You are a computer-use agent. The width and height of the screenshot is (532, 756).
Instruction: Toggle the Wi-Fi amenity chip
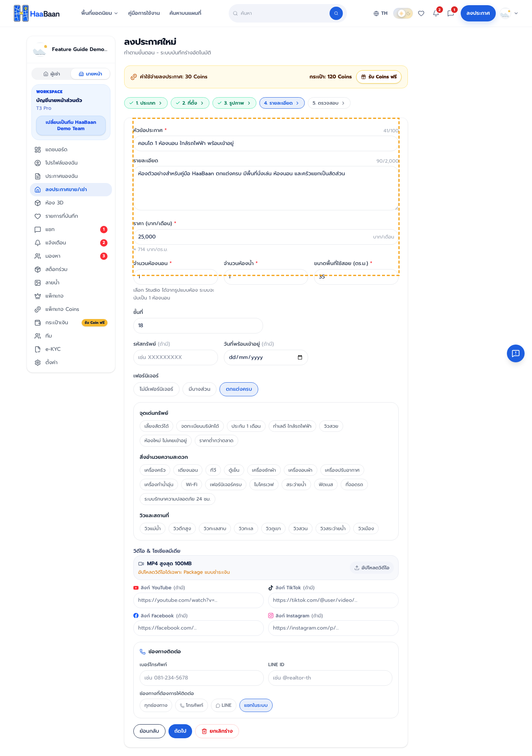tap(191, 485)
